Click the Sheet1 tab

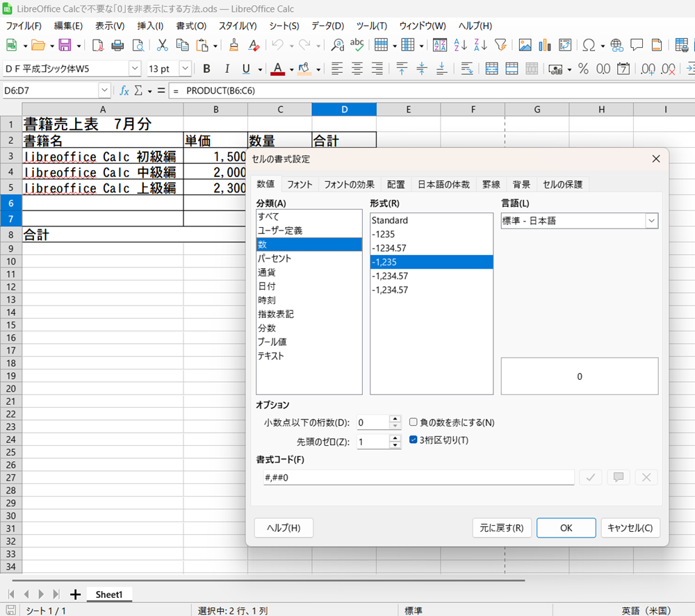point(108,594)
